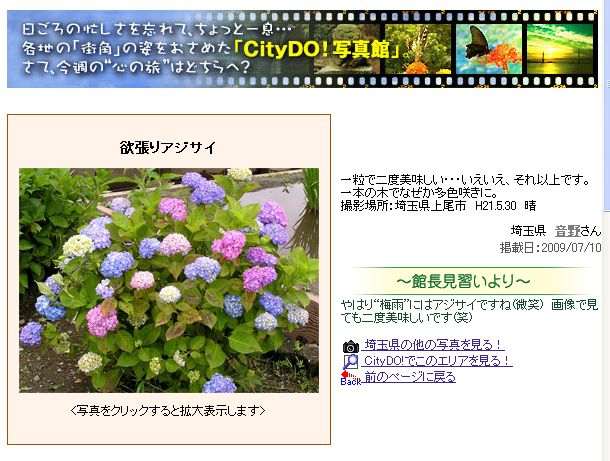Click the photographer name 音野
Viewport: 610px width, 461px height.
[x=575, y=231]
